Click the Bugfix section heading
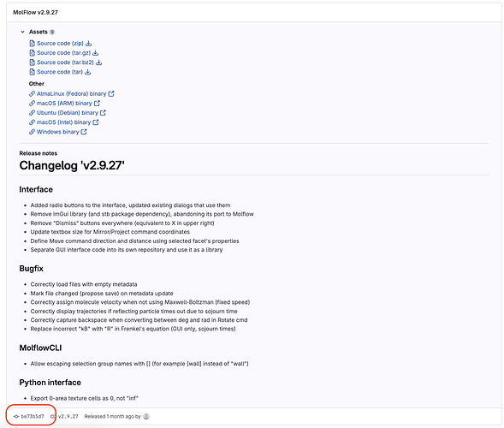This screenshot has height=428, width=504. pyautogui.click(x=31, y=269)
